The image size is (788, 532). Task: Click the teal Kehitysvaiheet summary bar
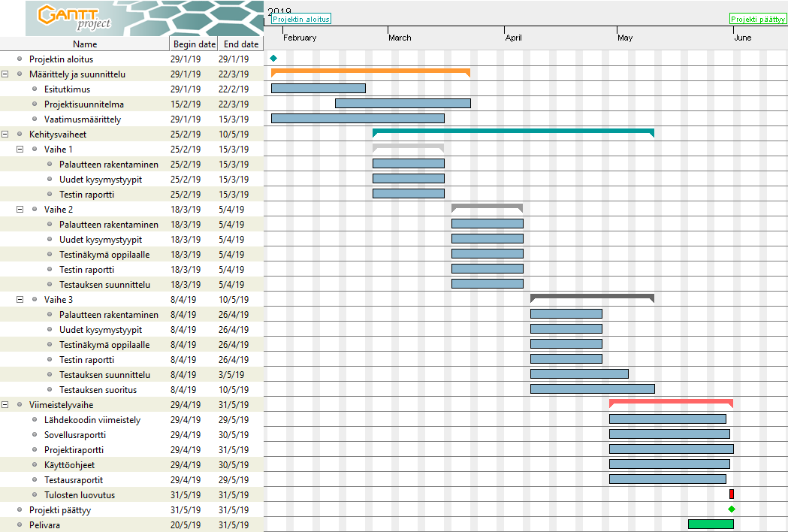pyautogui.click(x=513, y=131)
